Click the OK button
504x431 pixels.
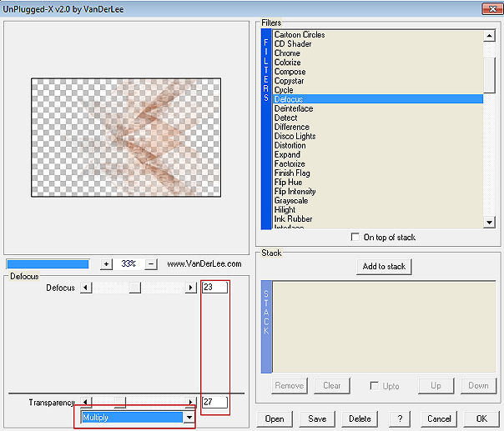pos(481,419)
